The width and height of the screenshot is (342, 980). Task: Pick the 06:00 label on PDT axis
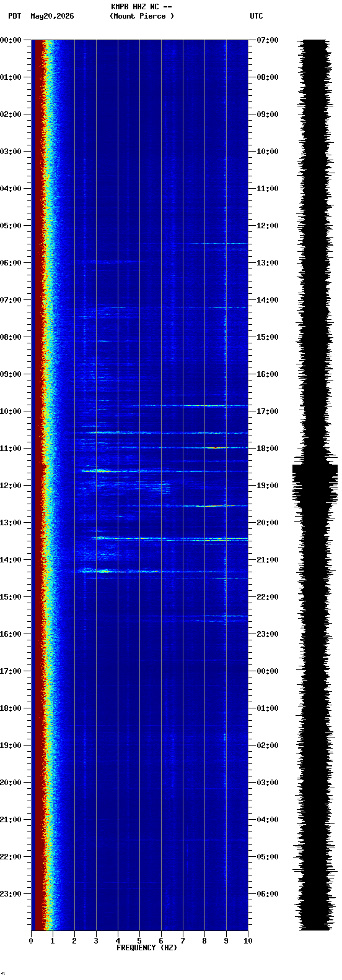(11, 263)
